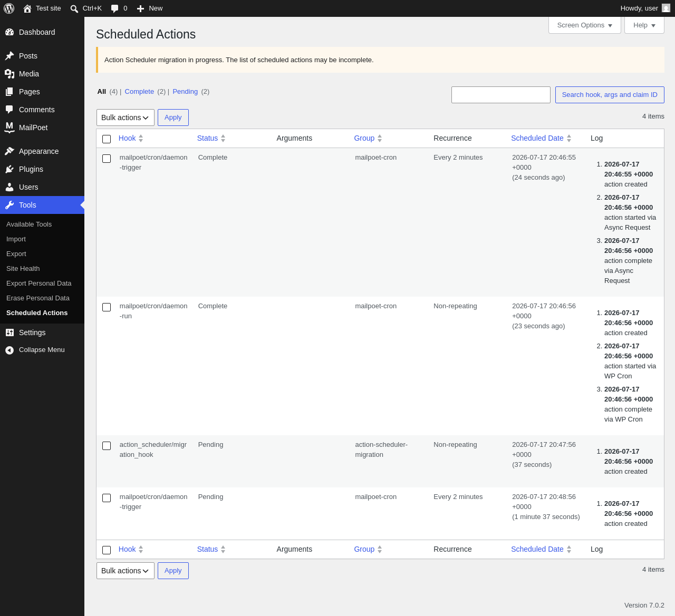Open Site Health submenu item
Viewport: 675px width, 616px height.
[x=23, y=269]
